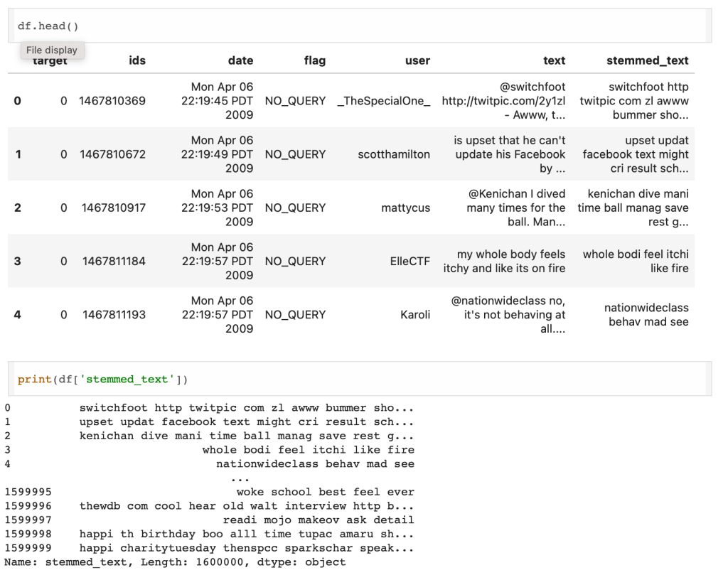Screen dimensions: 728x575
Task: Select the 'text' column header
Action: [x=554, y=60]
